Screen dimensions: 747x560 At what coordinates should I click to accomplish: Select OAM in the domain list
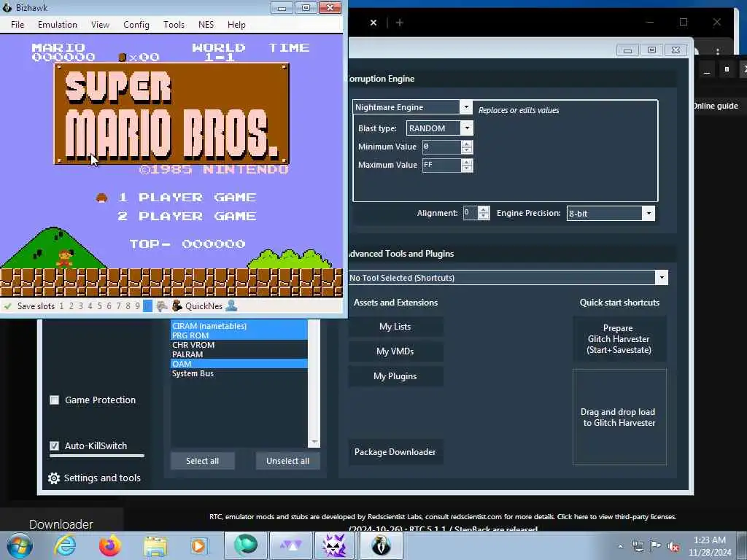coord(239,364)
